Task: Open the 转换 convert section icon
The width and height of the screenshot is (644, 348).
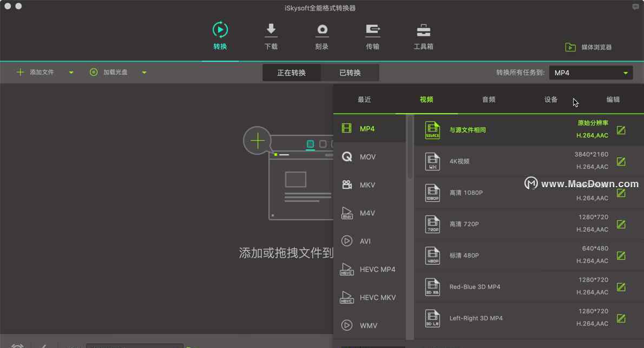Action: pyautogui.click(x=220, y=30)
